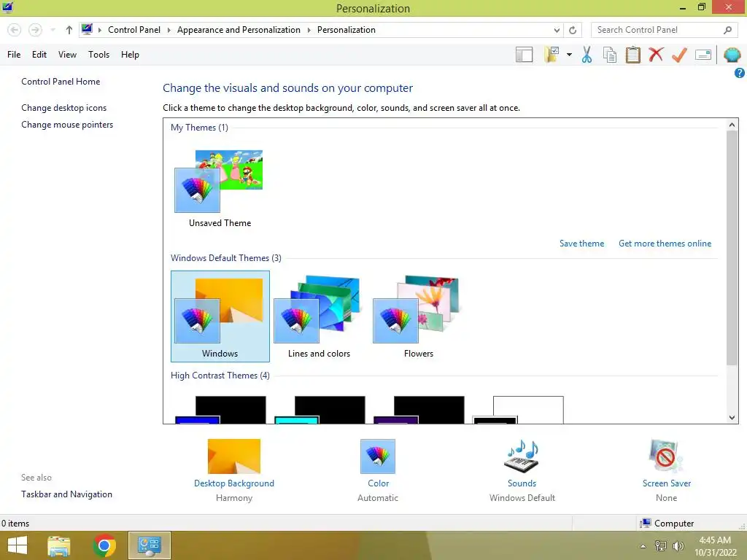Click the folder options toolbar icon

click(552, 54)
